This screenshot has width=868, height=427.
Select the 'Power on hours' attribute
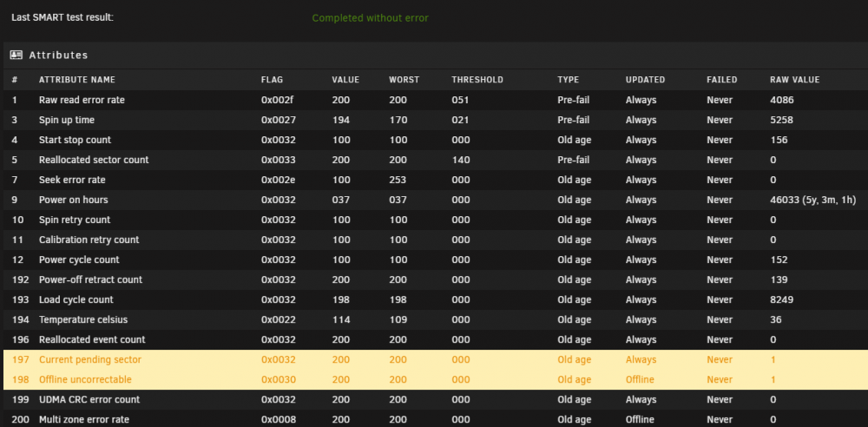pyautogui.click(x=74, y=200)
